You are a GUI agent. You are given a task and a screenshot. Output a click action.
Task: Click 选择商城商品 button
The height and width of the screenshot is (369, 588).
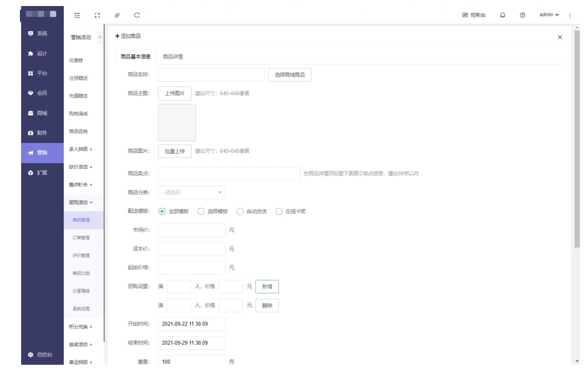coord(290,75)
